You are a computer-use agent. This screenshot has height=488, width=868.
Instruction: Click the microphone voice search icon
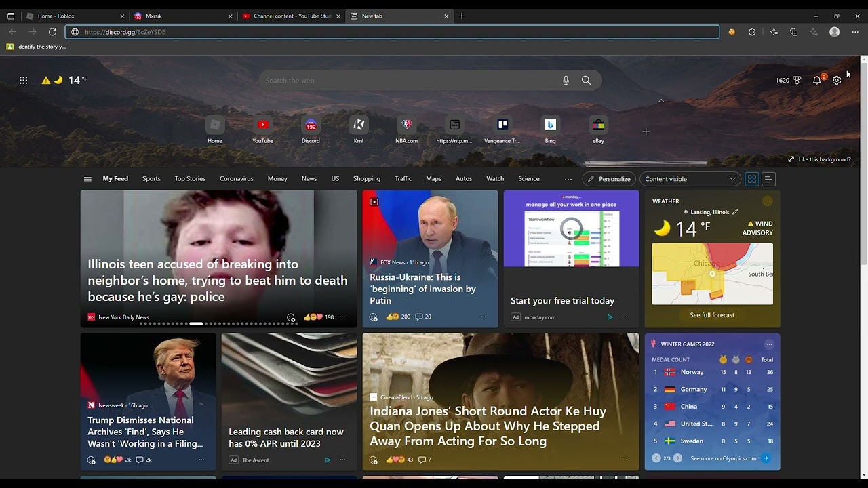[566, 80]
